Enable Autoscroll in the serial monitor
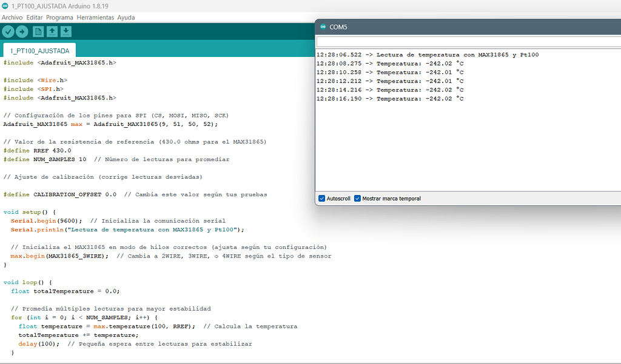This screenshot has width=621, height=364. (x=321, y=198)
